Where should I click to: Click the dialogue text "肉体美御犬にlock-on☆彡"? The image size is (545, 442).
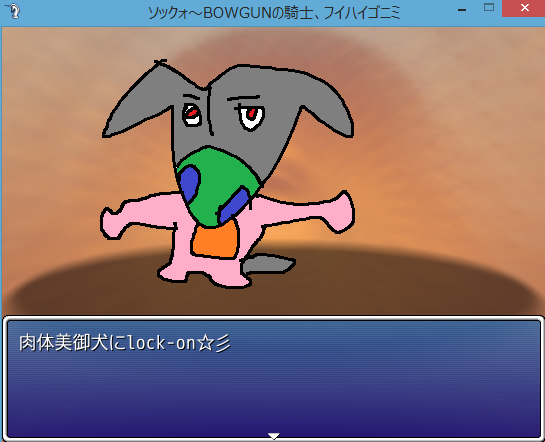click(x=124, y=343)
